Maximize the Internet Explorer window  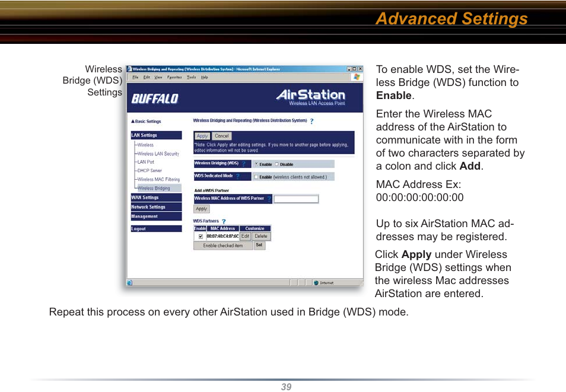click(x=354, y=69)
